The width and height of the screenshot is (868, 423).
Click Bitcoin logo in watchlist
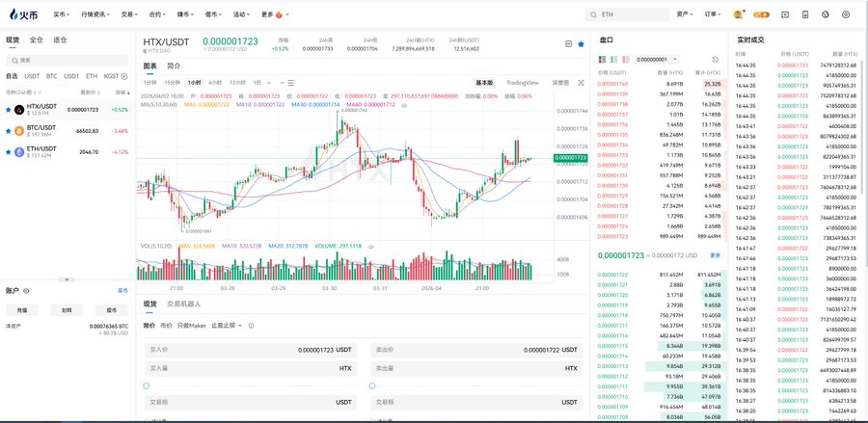19,131
